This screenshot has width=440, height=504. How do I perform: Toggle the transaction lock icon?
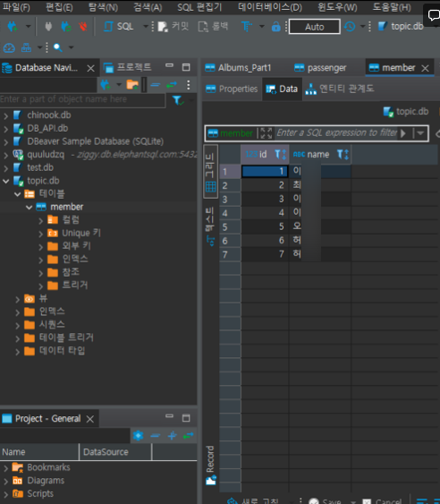click(275, 26)
